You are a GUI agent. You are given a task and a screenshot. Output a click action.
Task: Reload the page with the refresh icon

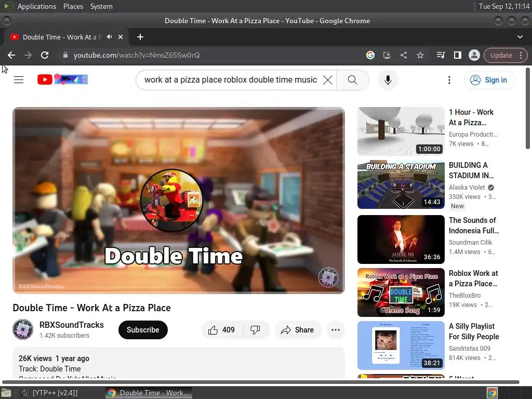click(45, 55)
